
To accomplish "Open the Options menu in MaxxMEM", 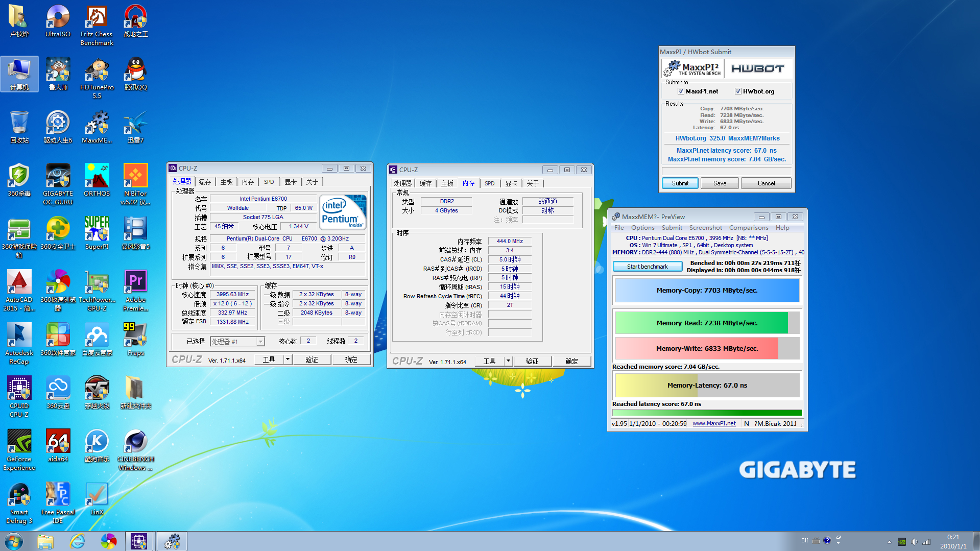I will coord(642,228).
